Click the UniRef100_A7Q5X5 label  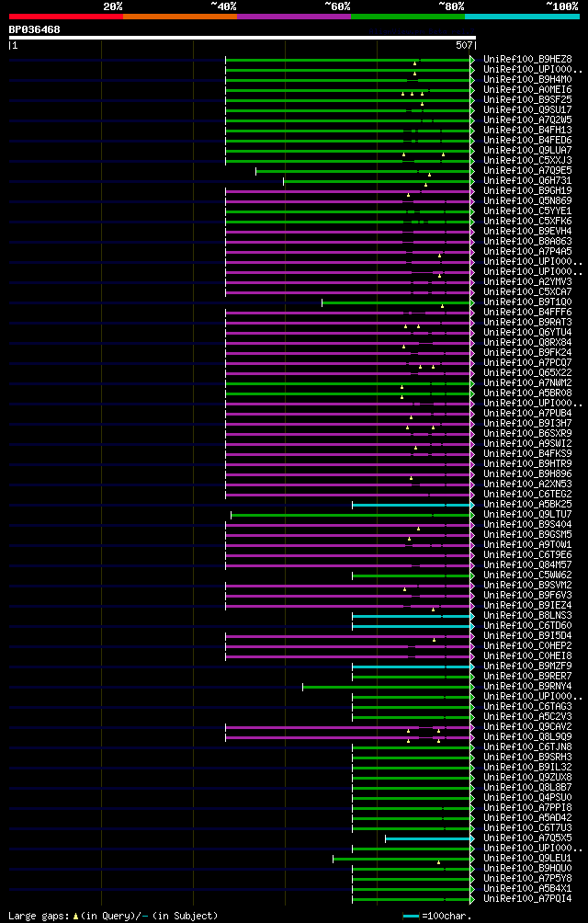(527, 838)
